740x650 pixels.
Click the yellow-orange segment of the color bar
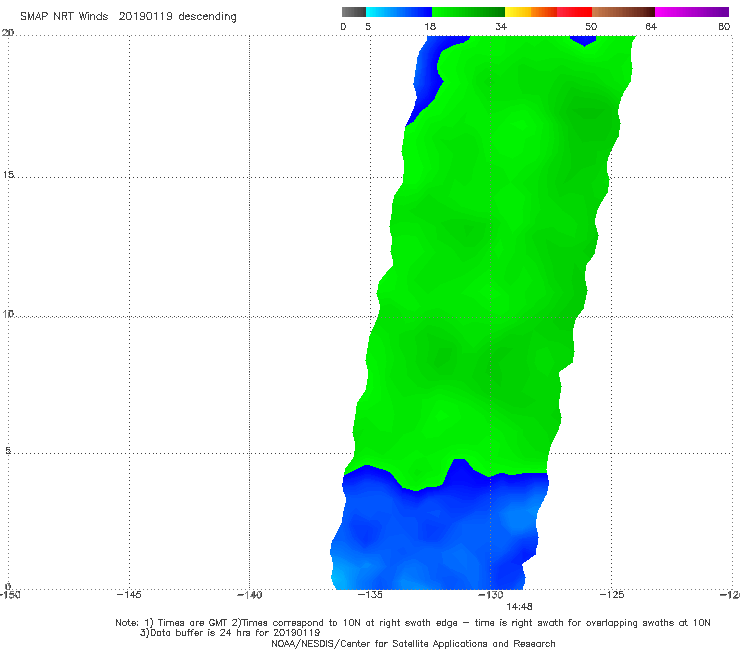(531, 12)
